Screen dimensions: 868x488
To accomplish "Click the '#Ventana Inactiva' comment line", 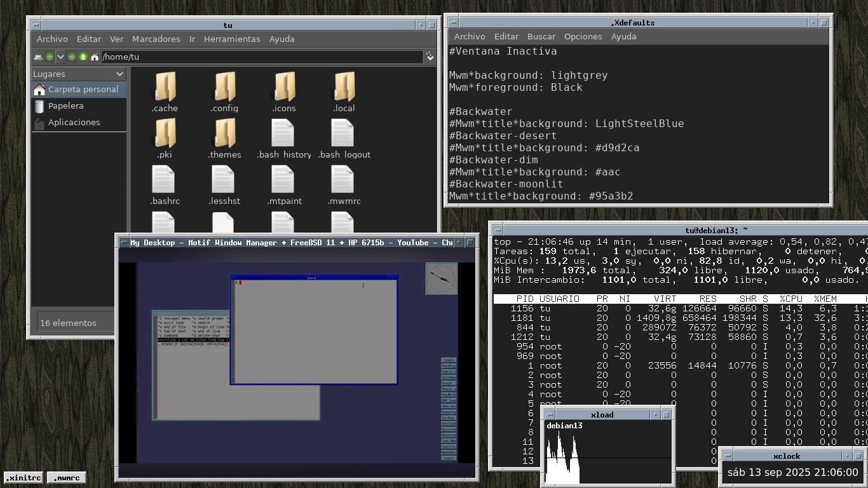I will [x=503, y=51].
